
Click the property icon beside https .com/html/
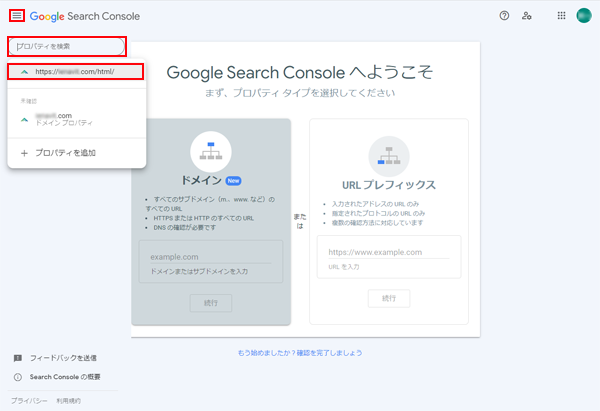[x=24, y=72]
